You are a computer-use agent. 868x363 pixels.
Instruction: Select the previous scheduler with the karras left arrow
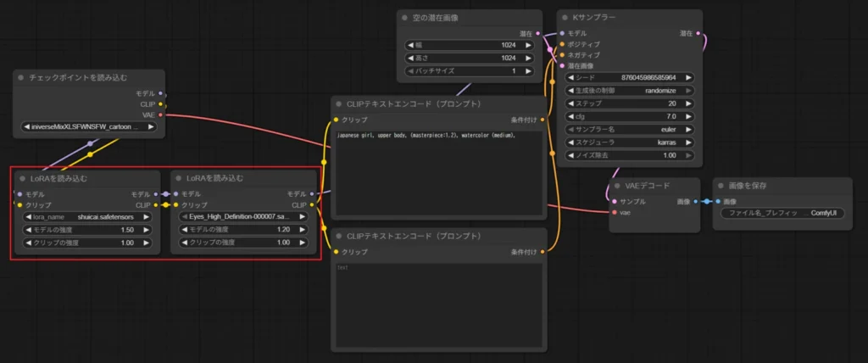pyautogui.click(x=570, y=142)
